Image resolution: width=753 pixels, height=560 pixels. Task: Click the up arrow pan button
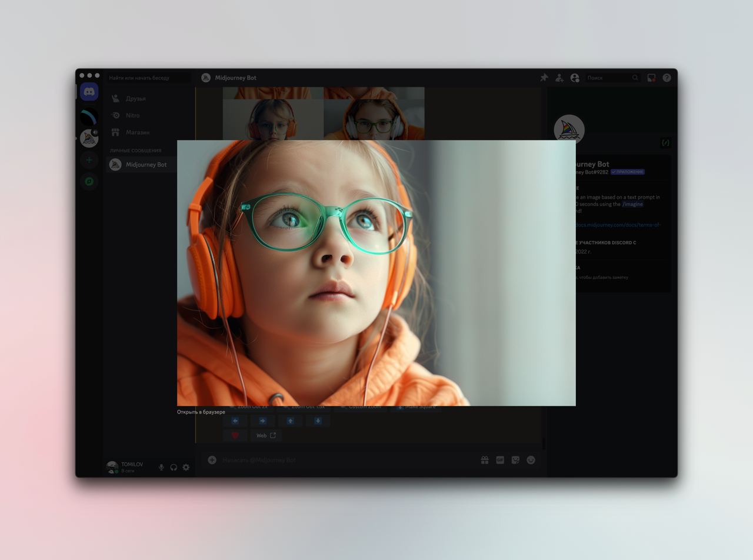[290, 421]
